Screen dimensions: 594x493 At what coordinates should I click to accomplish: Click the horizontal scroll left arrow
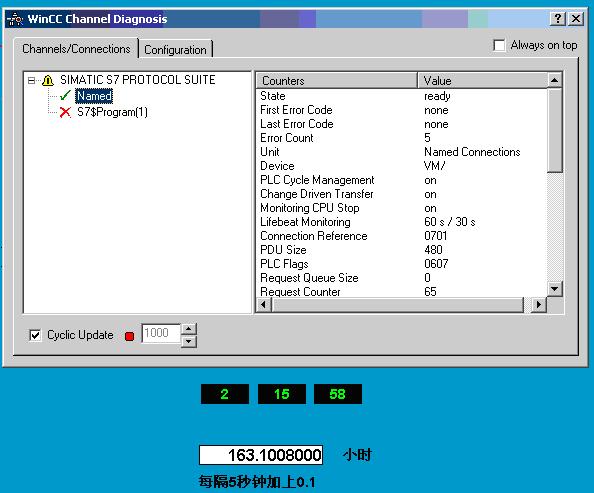(x=264, y=304)
